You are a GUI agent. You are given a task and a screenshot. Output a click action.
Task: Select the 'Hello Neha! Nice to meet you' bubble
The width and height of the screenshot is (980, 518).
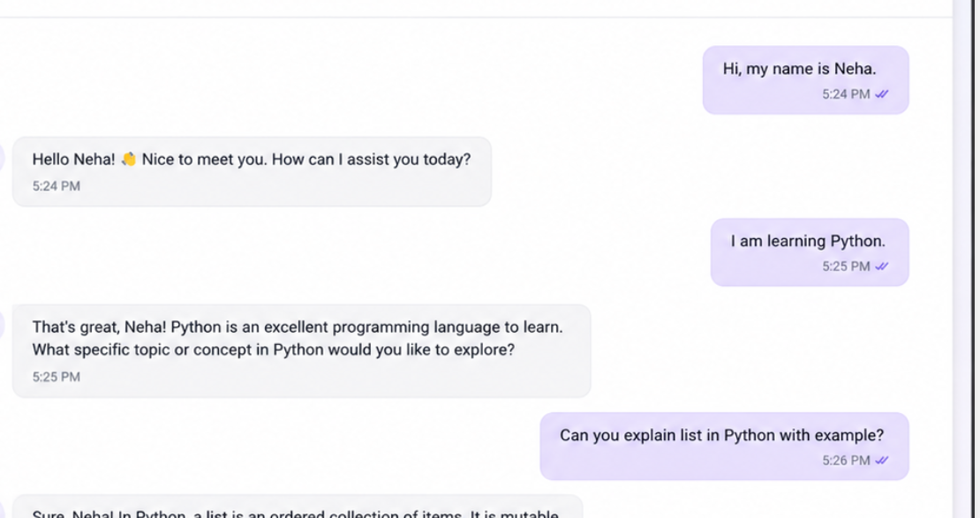coord(252,172)
